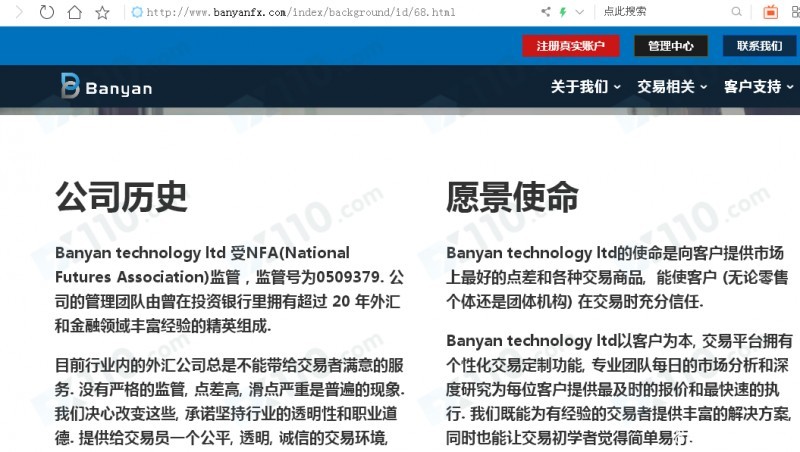Click the site icon beside the URL

pyautogui.click(x=137, y=12)
